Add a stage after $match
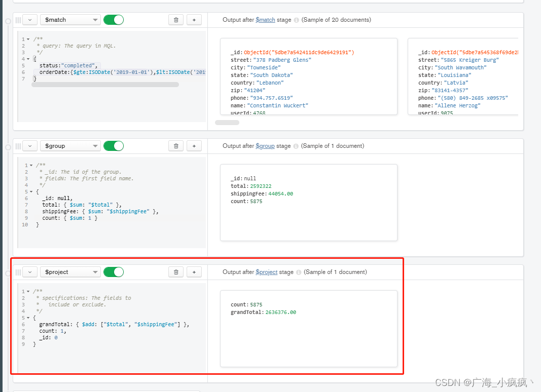541x392 pixels. tap(194, 20)
